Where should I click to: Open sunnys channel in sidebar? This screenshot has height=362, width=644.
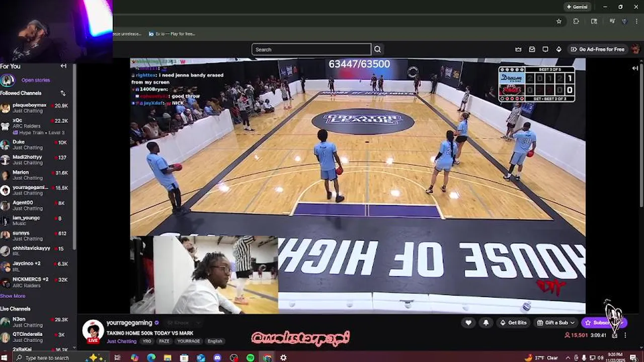37,235
